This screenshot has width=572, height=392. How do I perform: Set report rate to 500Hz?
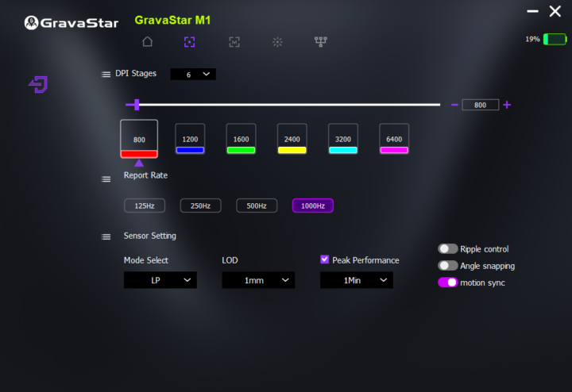257,206
